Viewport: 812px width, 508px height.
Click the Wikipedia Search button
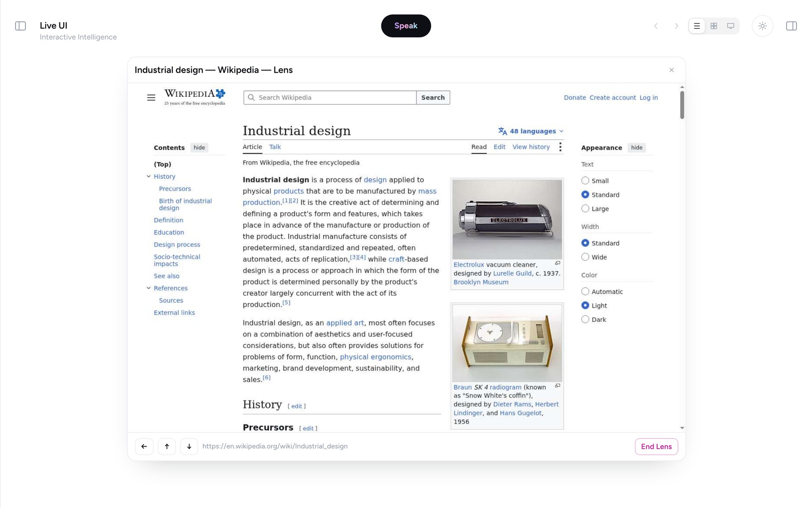pyautogui.click(x=433, y=98)
